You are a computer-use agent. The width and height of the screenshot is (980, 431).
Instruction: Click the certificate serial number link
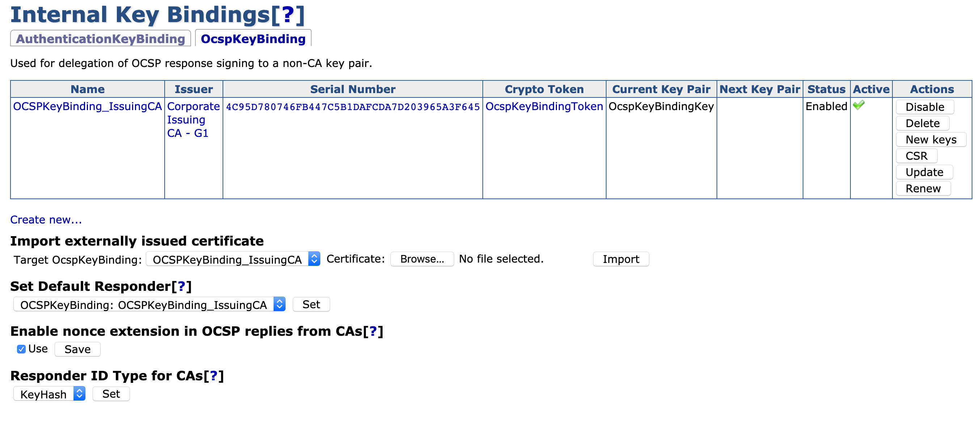[x=353, y=107]
